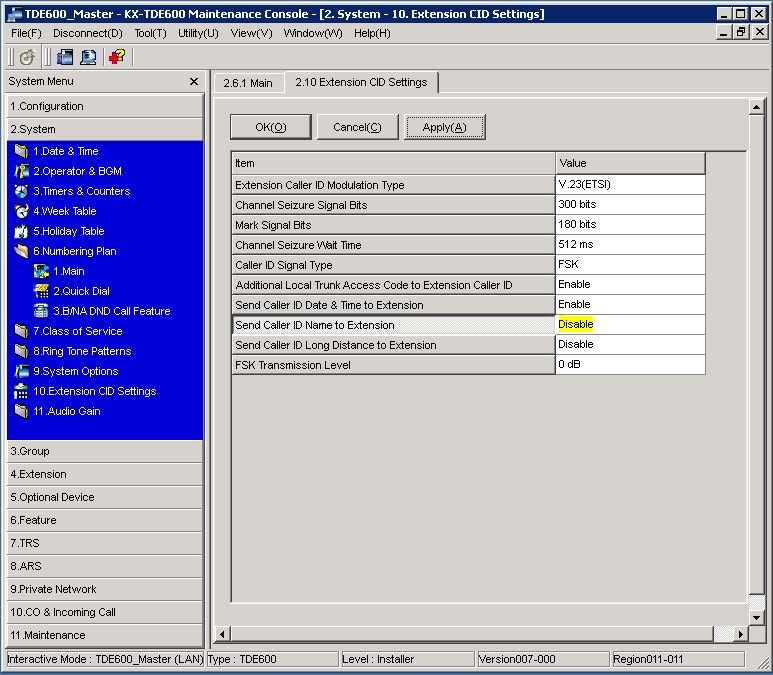Screen dimensions: 773x675
Task: Toggle Send Caller ID Date & Time value
Action: 630,305
